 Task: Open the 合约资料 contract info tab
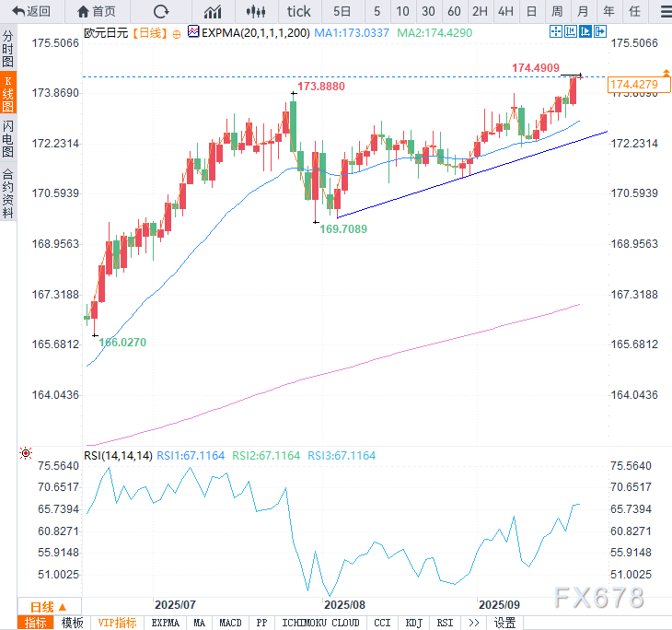point(8,192)
